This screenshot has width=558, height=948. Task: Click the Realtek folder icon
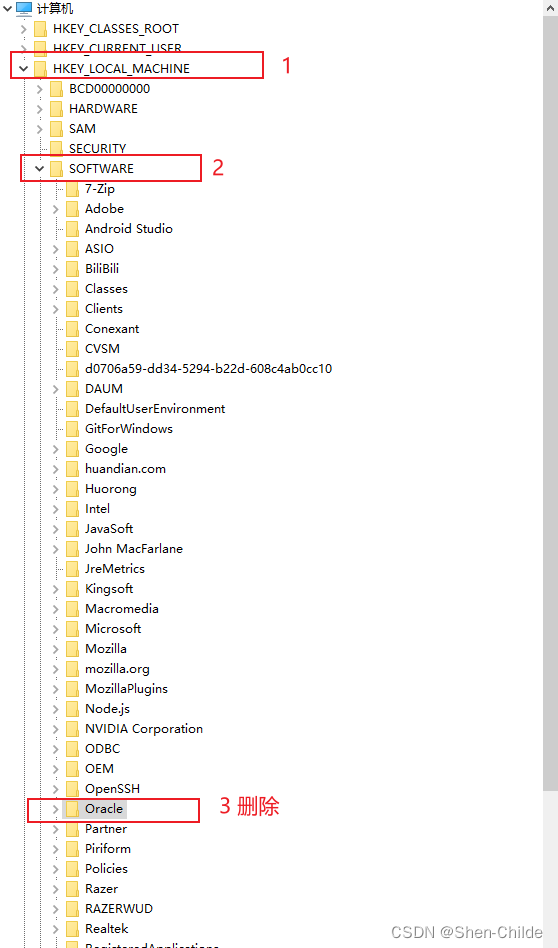click(73, 929)
